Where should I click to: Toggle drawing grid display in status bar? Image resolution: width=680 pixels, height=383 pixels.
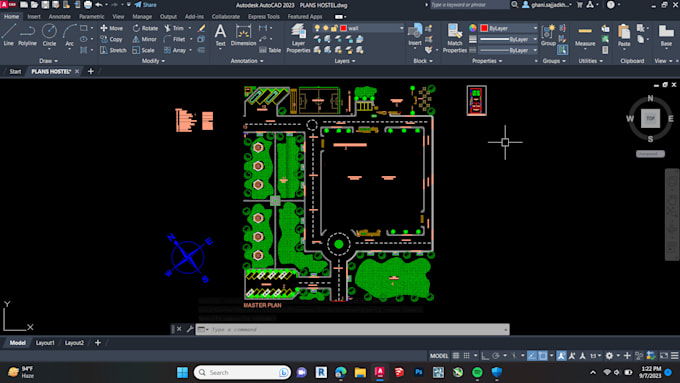pyautogui.click(x=456, y=356)
